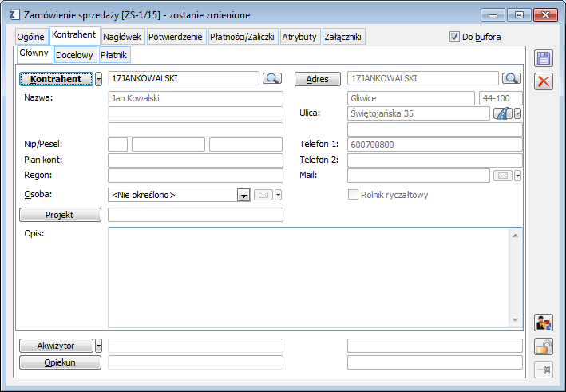The image size is (566, 392).
Task: Open contractor lookup magnifier next to 17JANKOWALSKI
Action: point(271,78)
